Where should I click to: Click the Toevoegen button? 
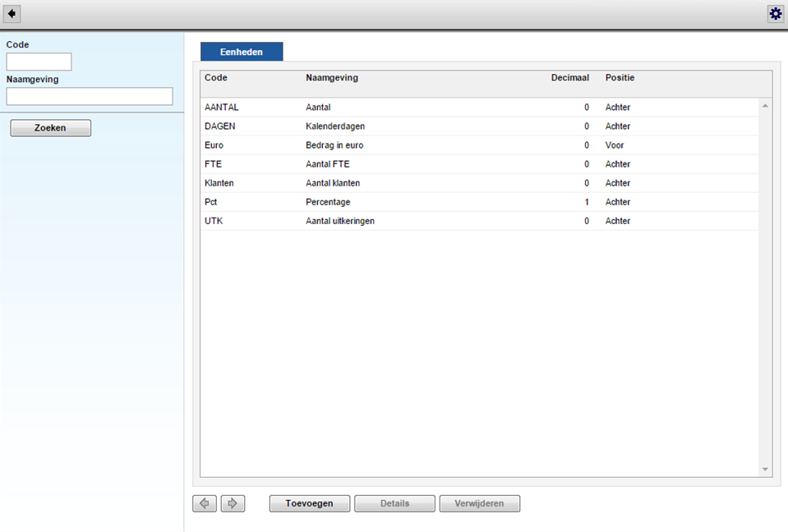click(309, 503)
